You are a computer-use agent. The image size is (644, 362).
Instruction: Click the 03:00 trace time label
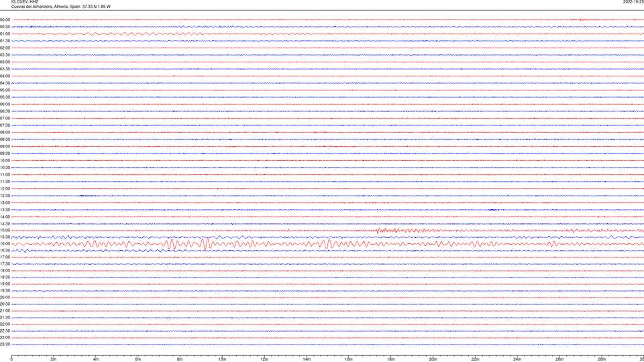pos(5,62)
